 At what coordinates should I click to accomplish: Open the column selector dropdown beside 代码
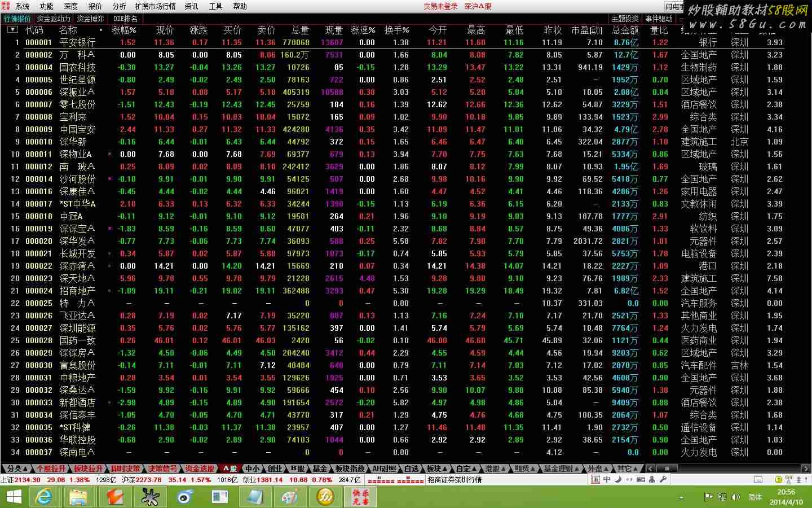point(12,29)
